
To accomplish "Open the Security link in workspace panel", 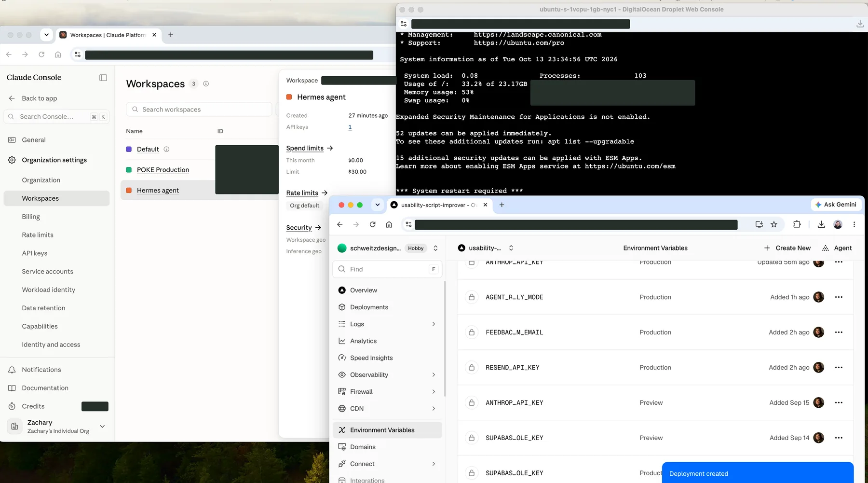I will pyautogui.click(x=304, y=228).
